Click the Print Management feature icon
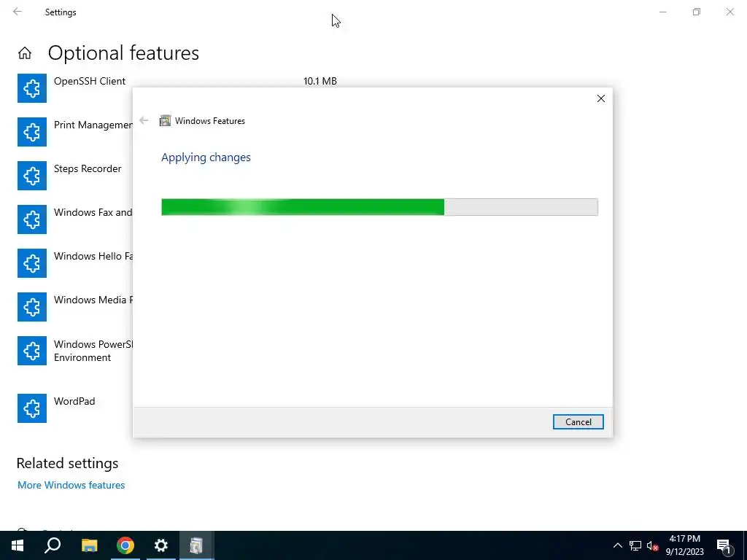Image resolution: width=747 pixels, height=560 pixels. coord(32,132)
